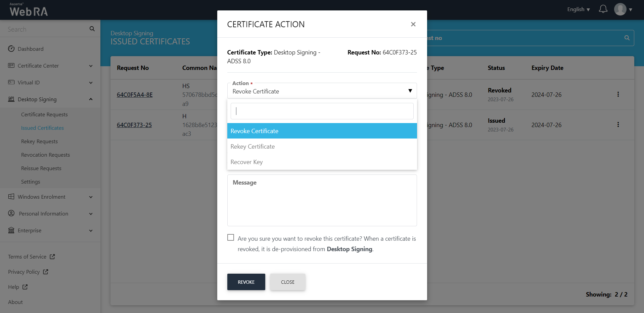The height and width of the screenshot is (313, 644).
Task: Close the Certificate Action dialog with X
Action: point(413,24)
